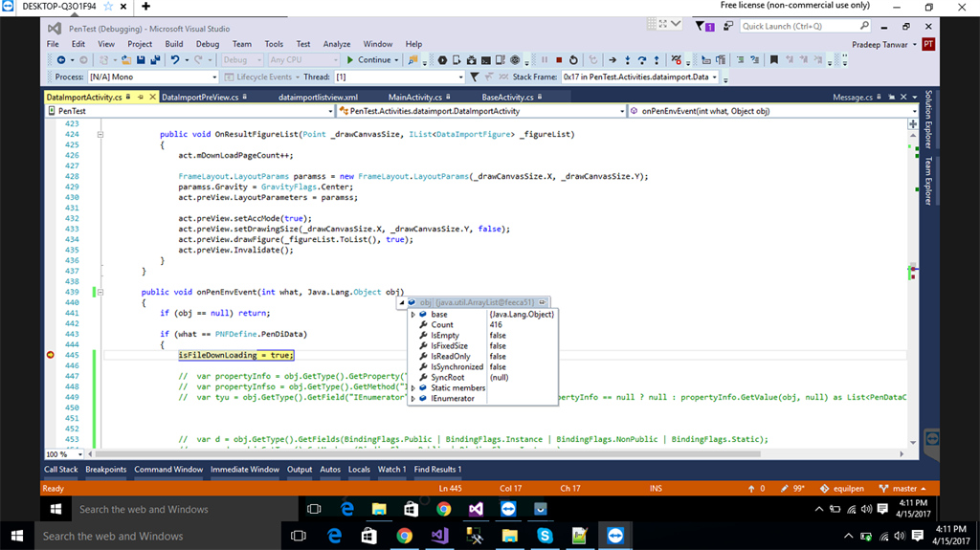Click the Save All icon
Image resolution: width=980 pixels, height=550 pixels.
[155, 60]
